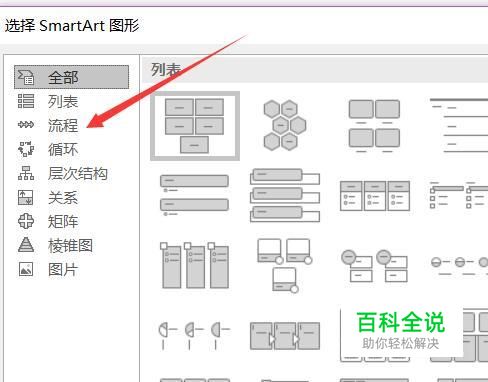Select the square accent list layout
The height and width of the screenshot is (382, 488).
click(459, 195)
